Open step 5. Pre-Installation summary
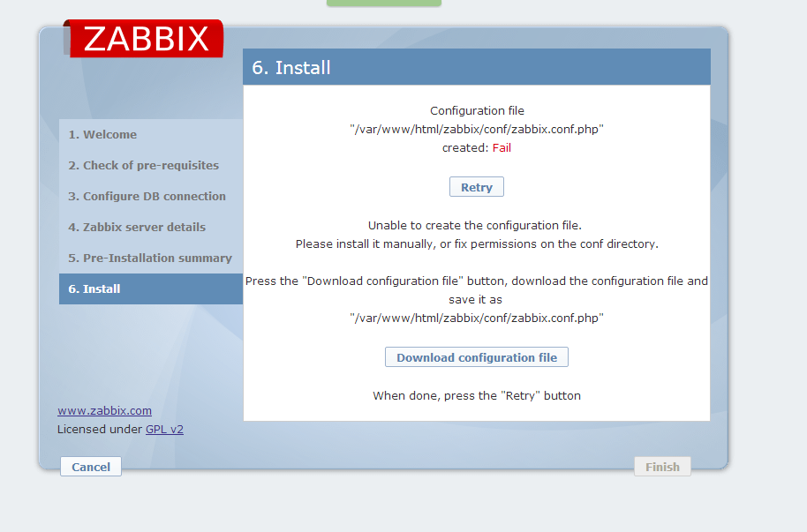Screen dimensions: 807x532 [x=151, y=258]
